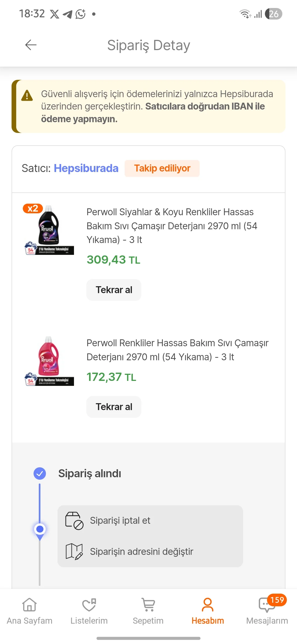Tap the back arrow icon

click(31, 45)
